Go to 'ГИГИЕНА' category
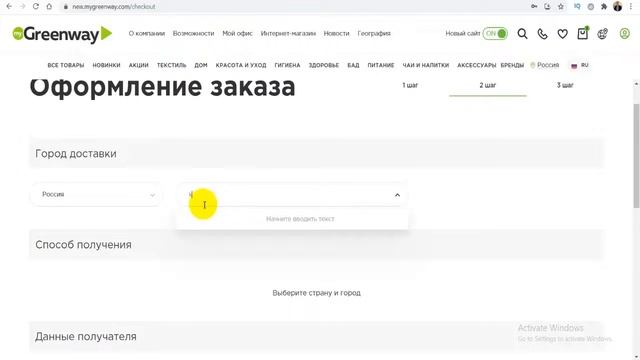Viewport: 640px width, 360px height. click(287, 65)
